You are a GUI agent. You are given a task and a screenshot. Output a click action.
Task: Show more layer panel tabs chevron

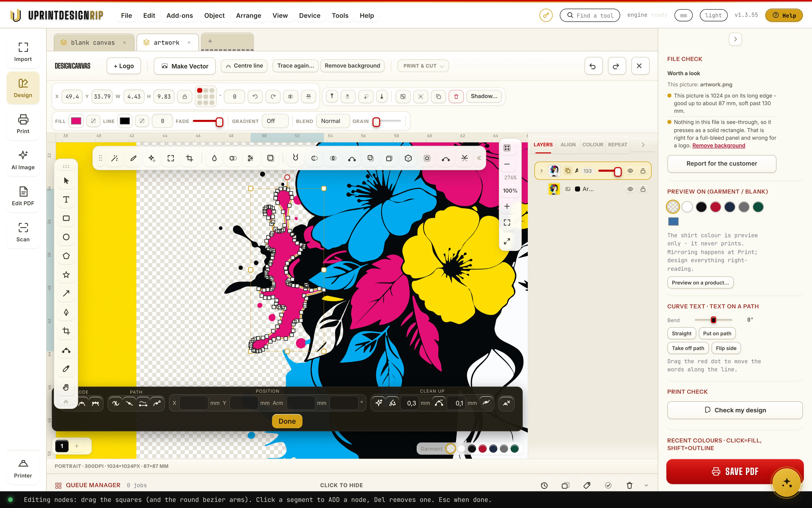coord(643,145)
